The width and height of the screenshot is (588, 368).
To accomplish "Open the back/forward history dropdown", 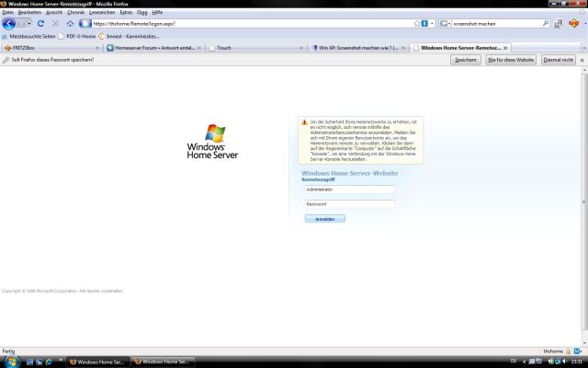I will point(29,24).
